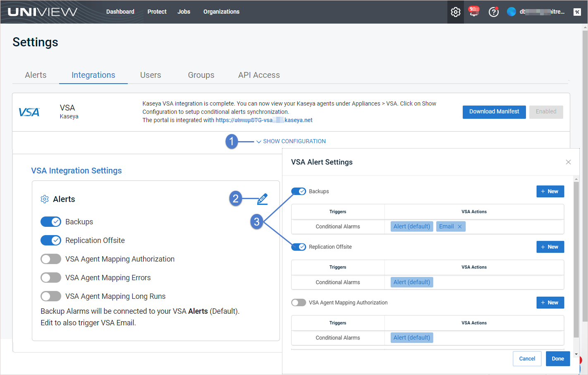Open the Groups tab

pos(201,75)
